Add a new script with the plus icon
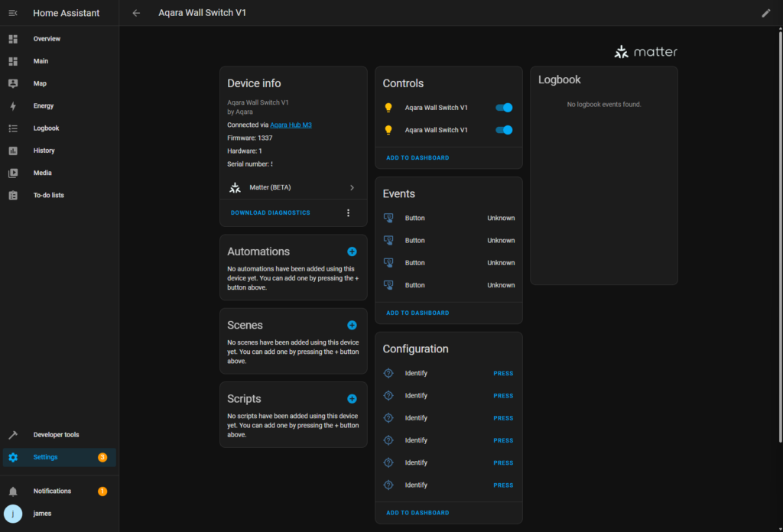The width and height of the screenshot is (783, 532). (352, 399)
